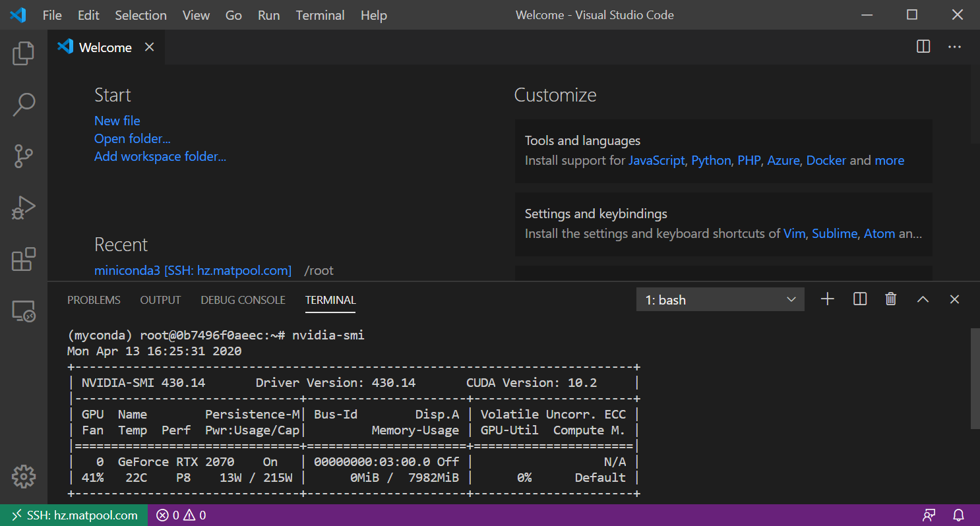Open the View menu
Screen dimensions: 980x526
196,15
